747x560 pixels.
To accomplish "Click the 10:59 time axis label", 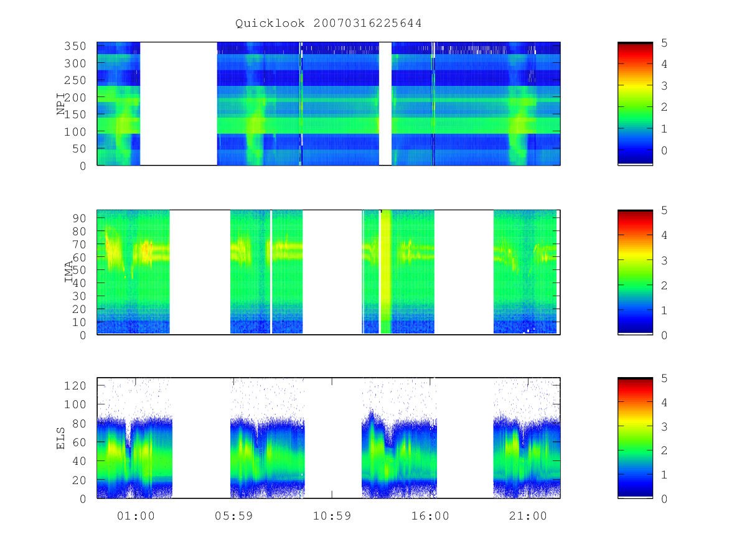I will pos(332,516).
